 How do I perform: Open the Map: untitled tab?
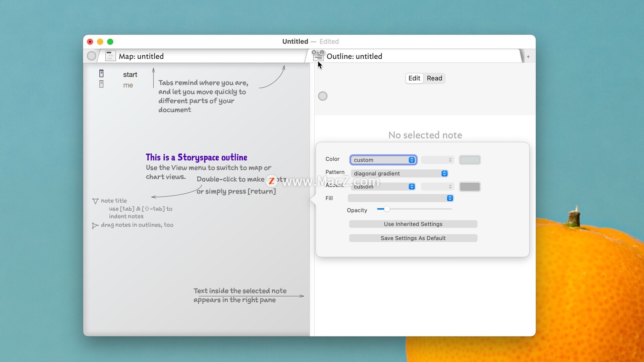coord(201,56)
